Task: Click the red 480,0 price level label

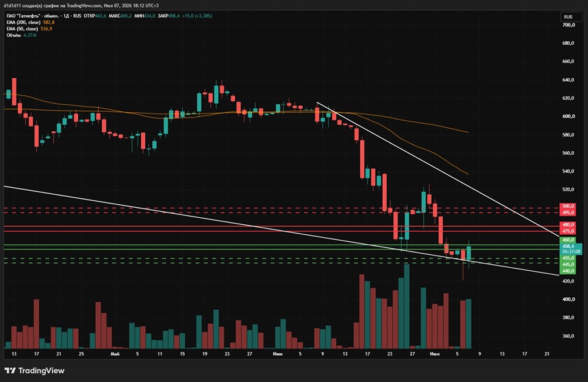Action: coord(568,224)
